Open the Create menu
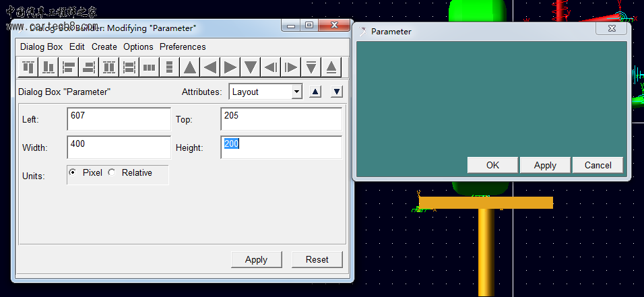644x297 pixels. click(x=104, y=47)
